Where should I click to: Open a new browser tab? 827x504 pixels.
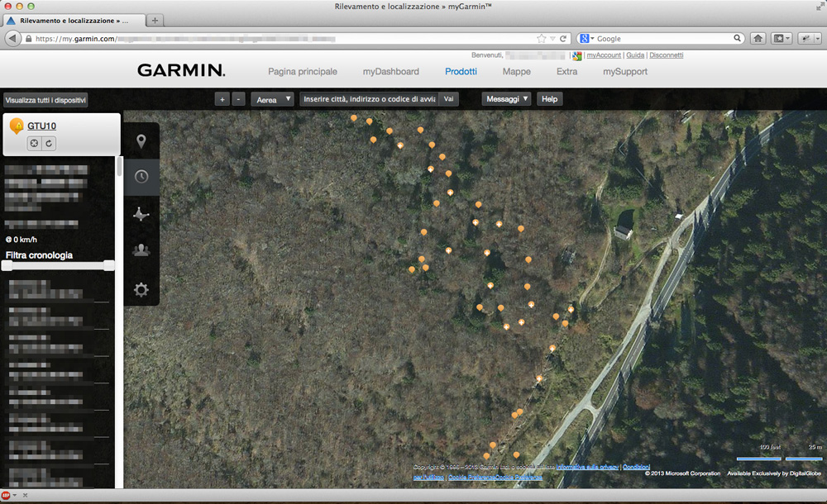pos(155,21)
